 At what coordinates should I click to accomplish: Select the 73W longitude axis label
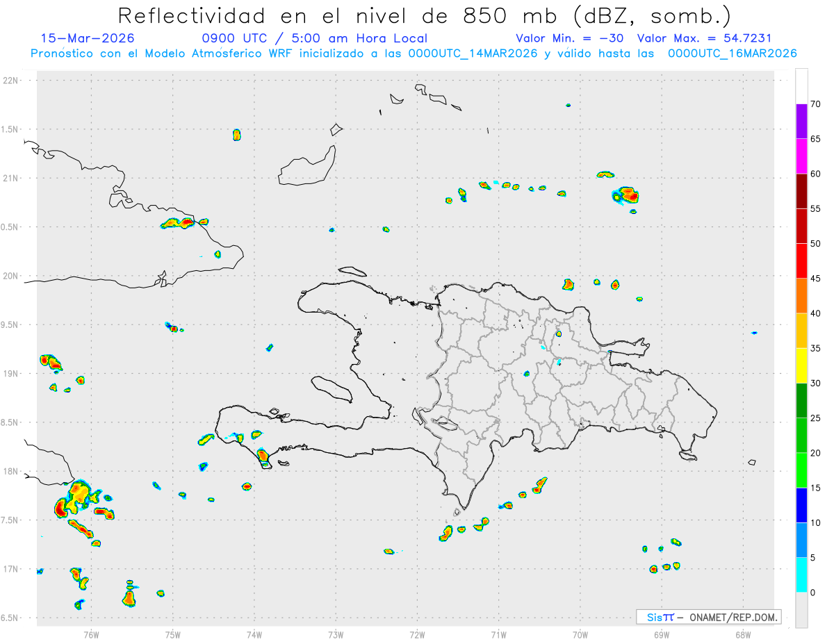(x=336, y=634)
